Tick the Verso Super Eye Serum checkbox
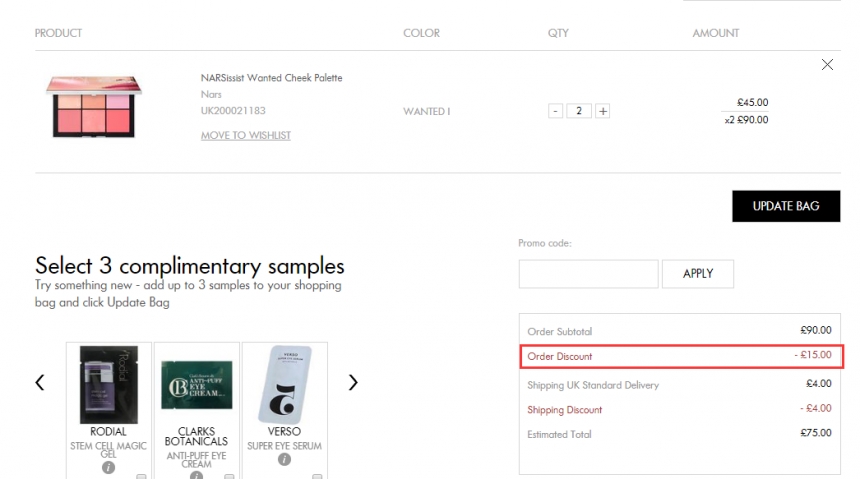 click(316, 476)
